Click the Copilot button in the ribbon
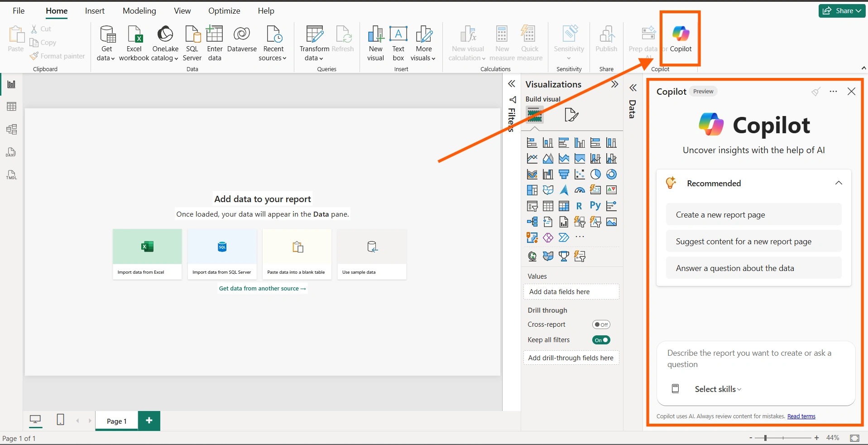 coord(681,39)
